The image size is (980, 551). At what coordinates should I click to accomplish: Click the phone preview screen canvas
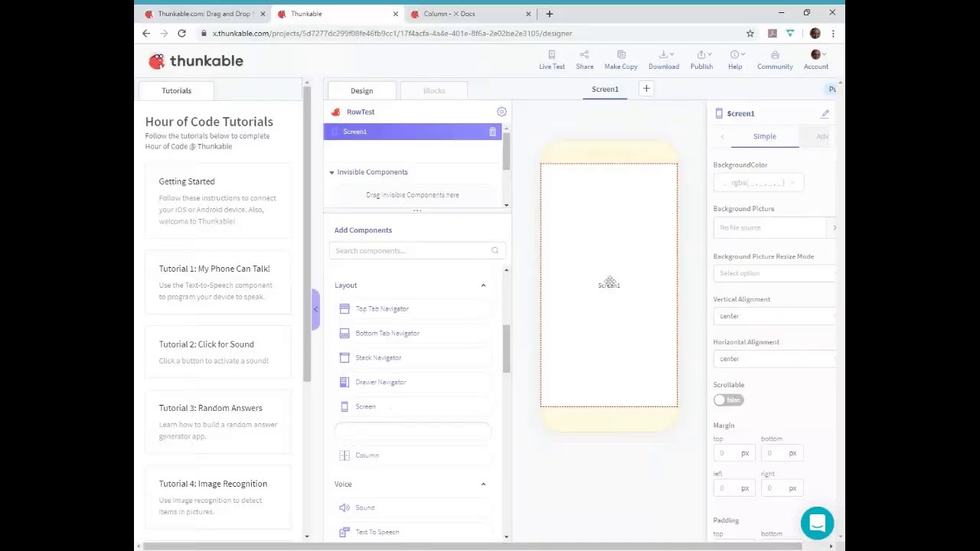609,285
